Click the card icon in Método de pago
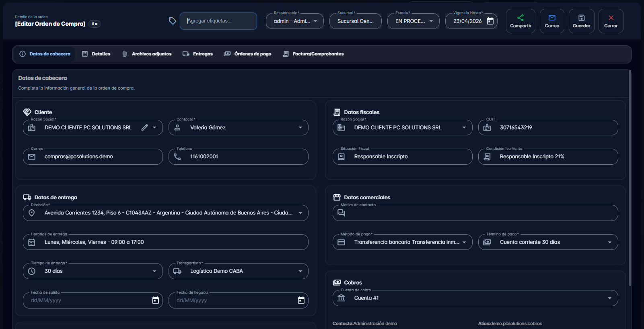The image size is (644, 329). coord(342,242)
